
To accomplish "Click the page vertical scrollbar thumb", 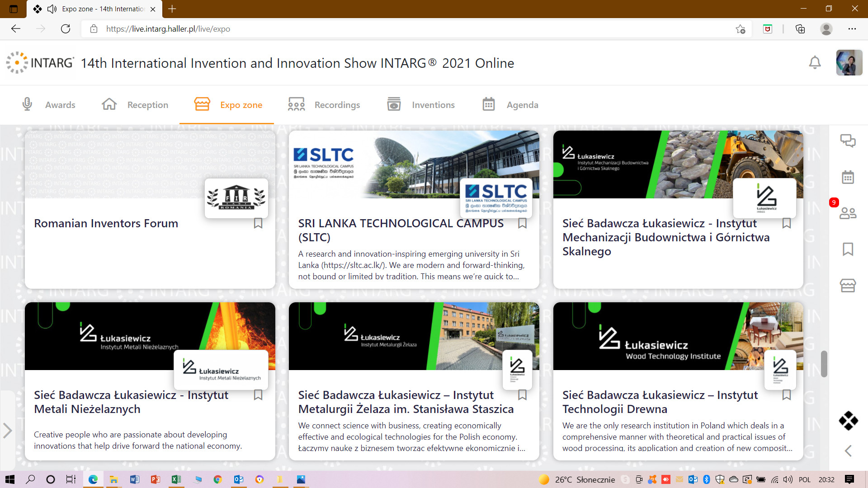I will 824,363.
